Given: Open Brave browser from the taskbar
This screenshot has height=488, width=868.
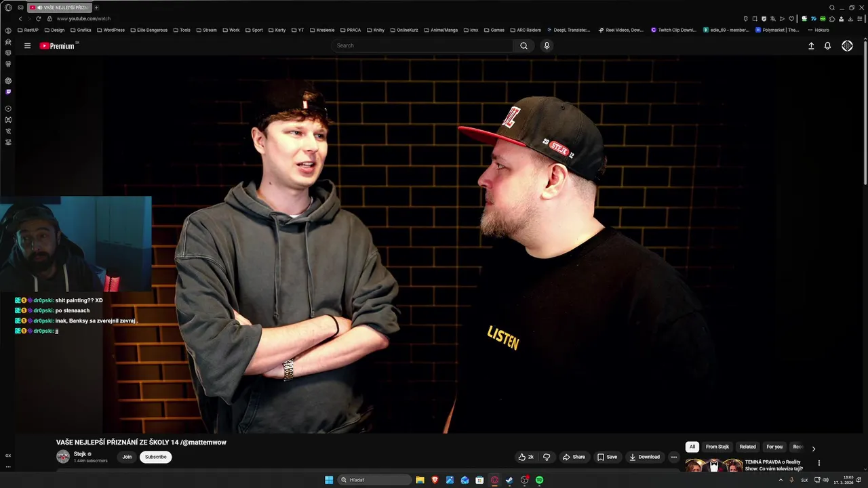Looking at the screenshot, I should [435, 480].
